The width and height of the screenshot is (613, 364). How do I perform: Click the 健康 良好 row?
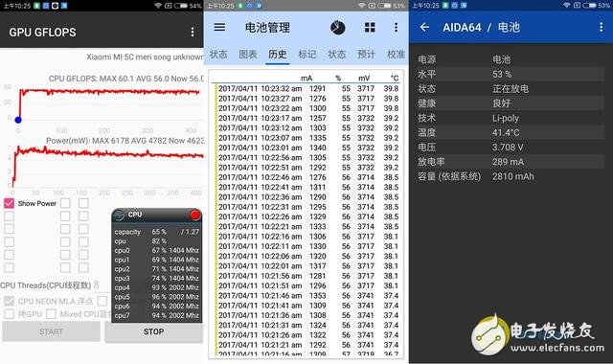pyautogui.click(x=511, y=103)
